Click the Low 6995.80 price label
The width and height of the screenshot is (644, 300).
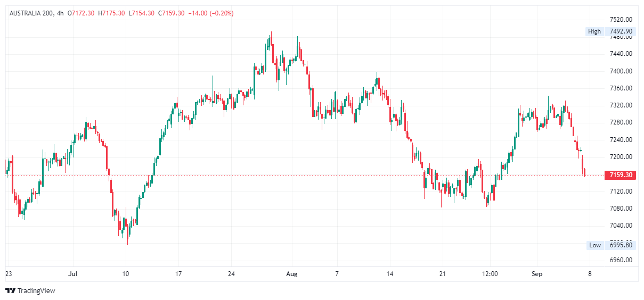click(610, 245)
